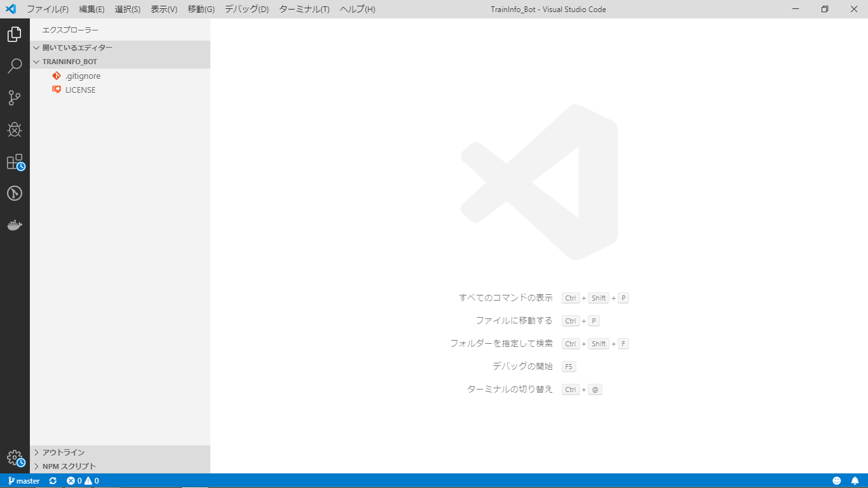Open the Source Control view icon
Viewport: 868px width, 488px height.
(x=15, y=98)
